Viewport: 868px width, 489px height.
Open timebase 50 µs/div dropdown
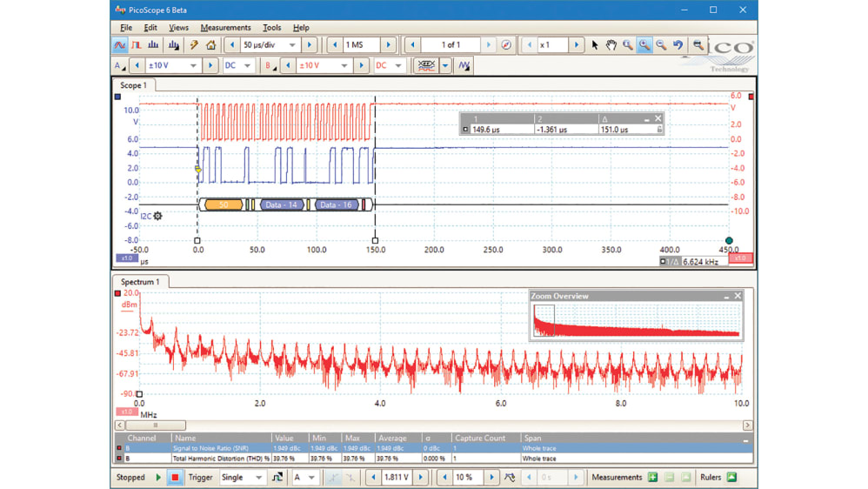pyautogui.click(x=292, y=45)
